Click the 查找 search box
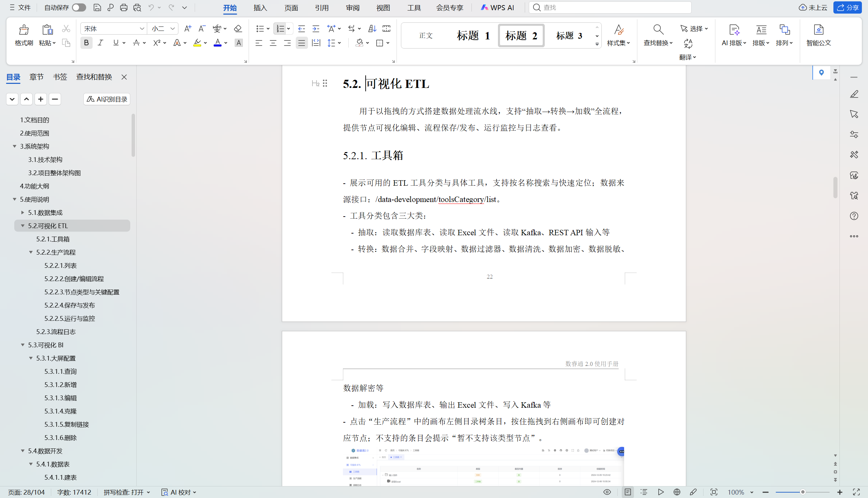 (x=610, y=7)
